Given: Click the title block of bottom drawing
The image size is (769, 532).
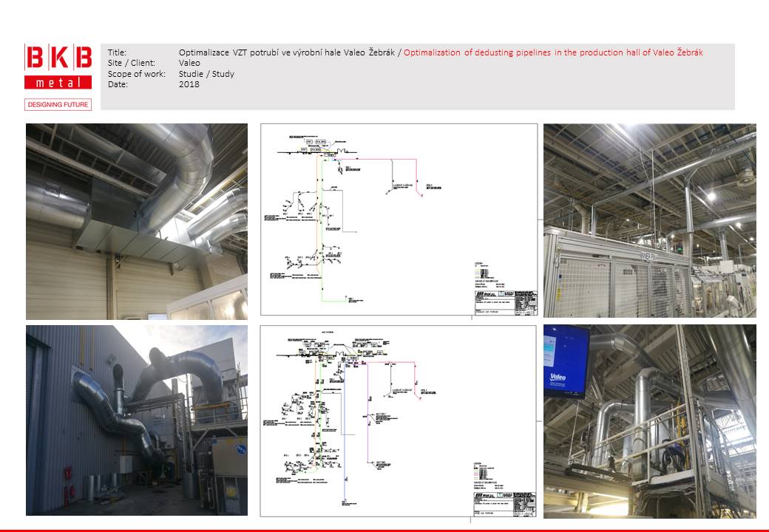Looking at the screenshot, I should pyautogui.click(x=504, y=503).
